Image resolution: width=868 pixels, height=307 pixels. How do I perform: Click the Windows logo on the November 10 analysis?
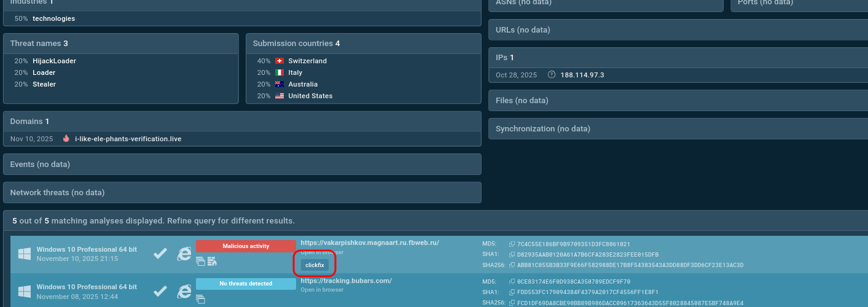24,254
